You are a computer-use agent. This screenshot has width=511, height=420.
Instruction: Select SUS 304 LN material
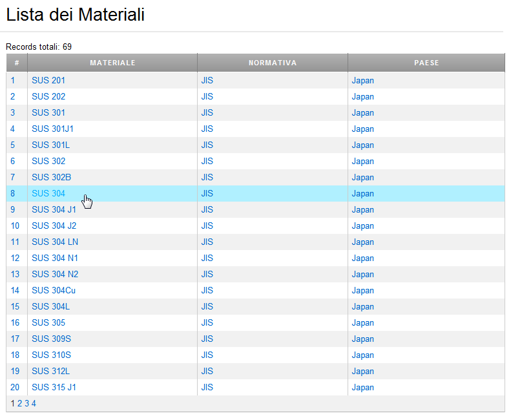(55, 242)
